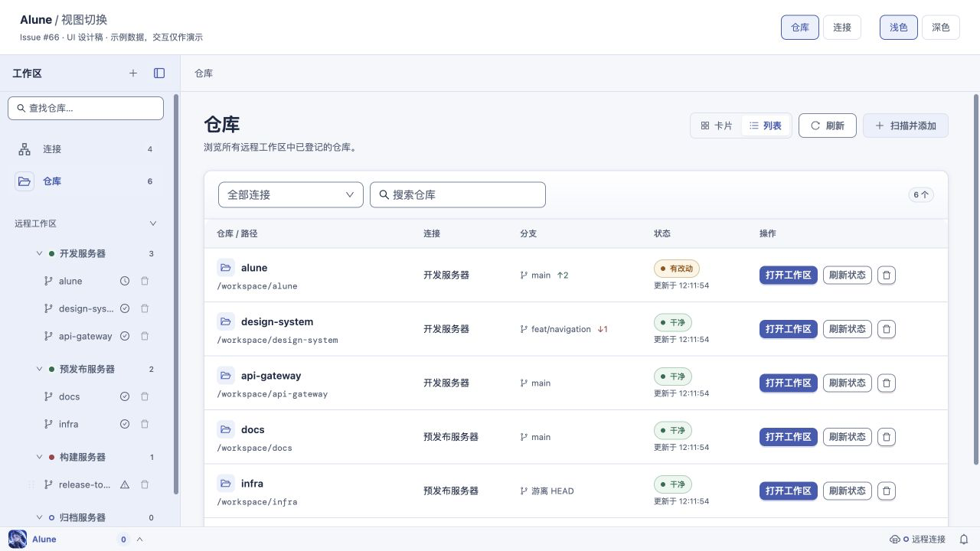
Task: Collapse the 预发布服务器 tree group
Action: coord(40,369)
